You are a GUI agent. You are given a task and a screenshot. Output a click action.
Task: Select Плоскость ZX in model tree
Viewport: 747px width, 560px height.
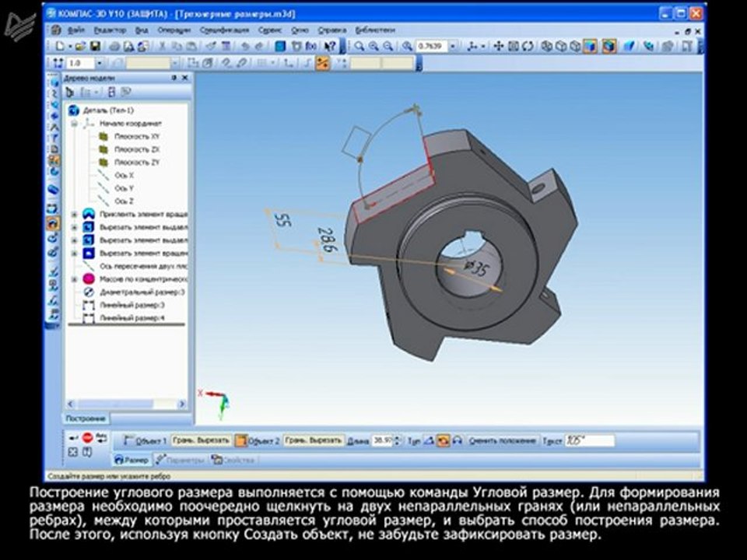(x=136, y=149)
